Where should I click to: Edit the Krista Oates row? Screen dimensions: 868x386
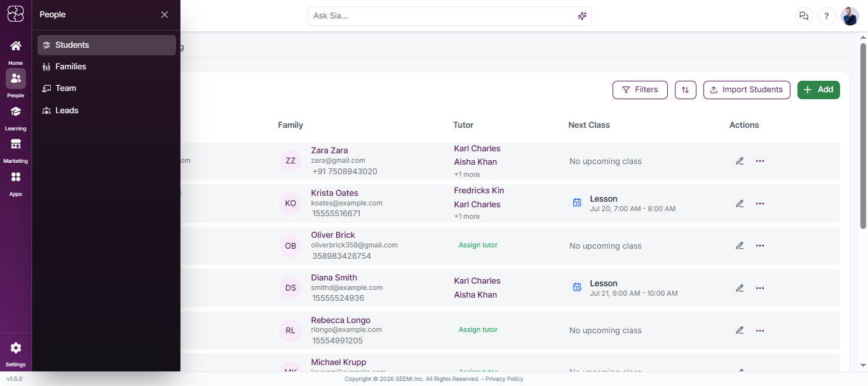click(740, 203)
